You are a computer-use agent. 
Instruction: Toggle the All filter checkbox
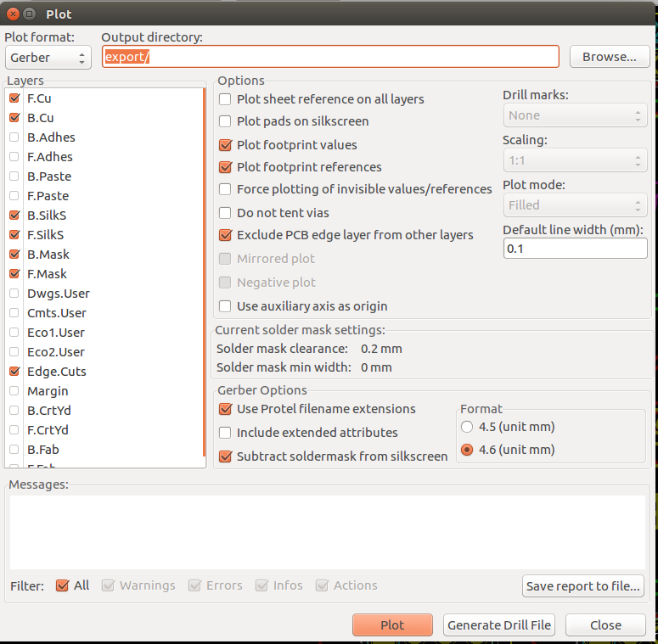[x=62, y=585]
